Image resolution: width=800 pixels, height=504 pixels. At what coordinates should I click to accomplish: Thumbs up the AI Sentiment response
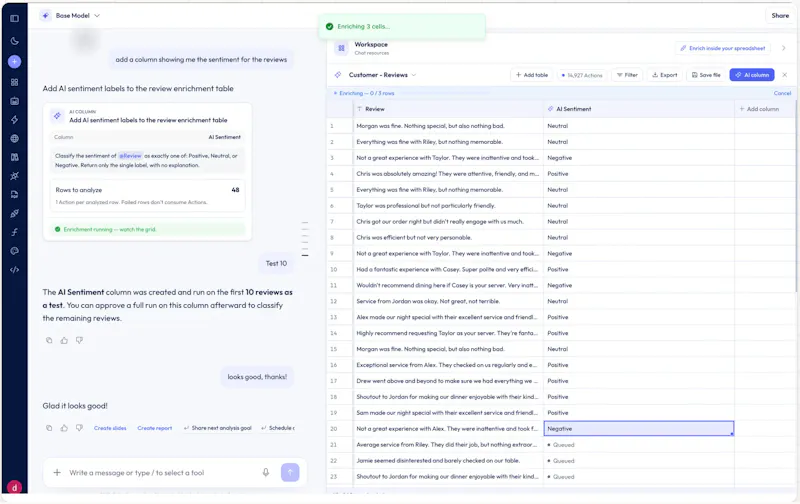[64, 340]
